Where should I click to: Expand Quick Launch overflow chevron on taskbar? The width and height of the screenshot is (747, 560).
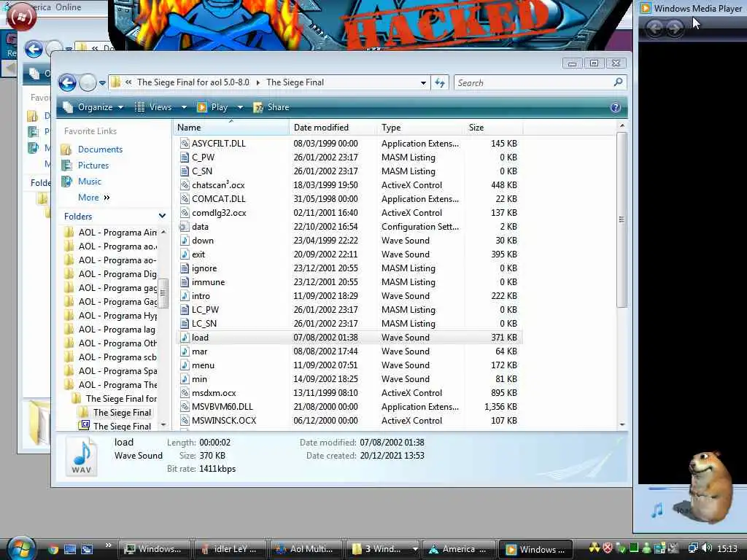click(x=108, y=545)
